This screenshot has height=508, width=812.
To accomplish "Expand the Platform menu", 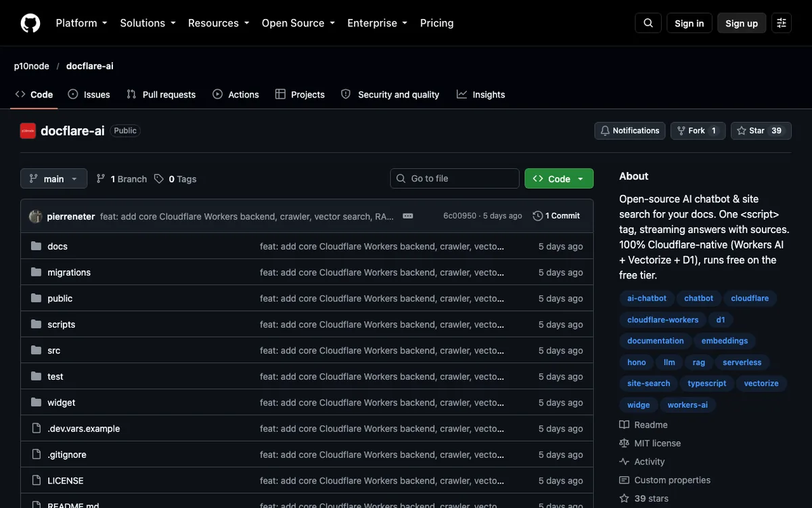I will point(81,23).
